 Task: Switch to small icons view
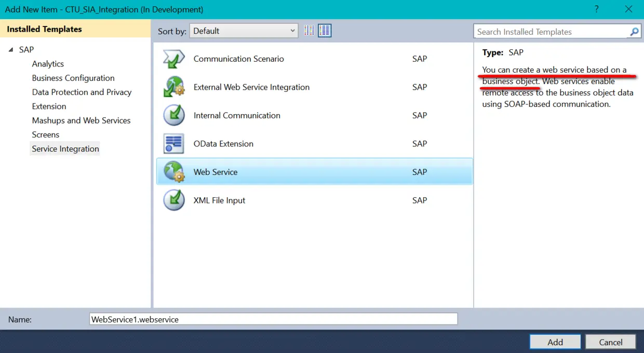(310, 31)
